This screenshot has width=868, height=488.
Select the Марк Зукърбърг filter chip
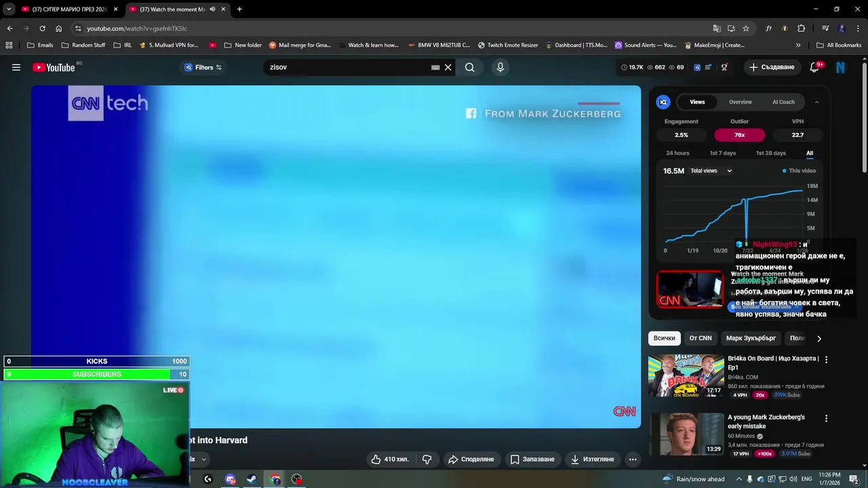tap(751, 338)
